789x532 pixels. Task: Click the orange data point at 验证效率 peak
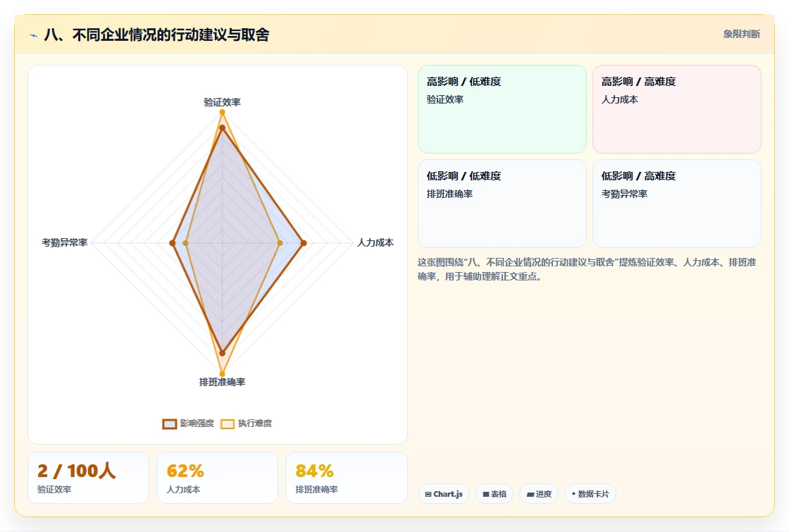[222, 112]
